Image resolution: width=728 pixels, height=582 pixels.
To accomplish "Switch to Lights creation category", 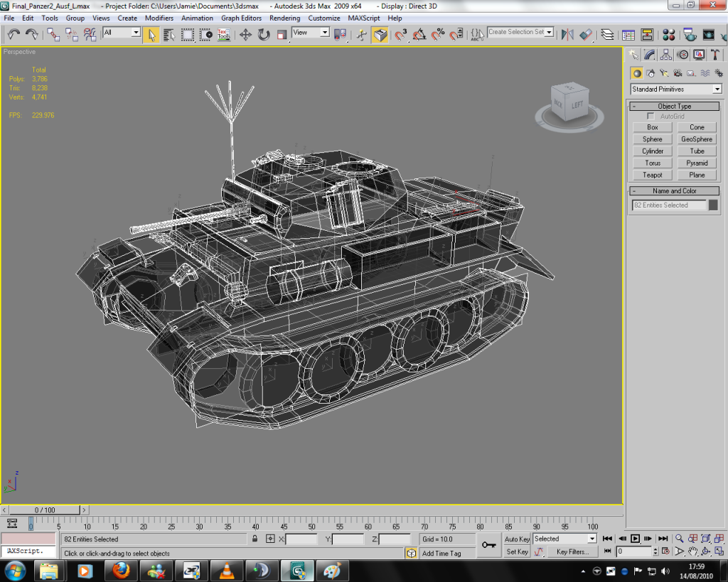I will pos(664,72).
